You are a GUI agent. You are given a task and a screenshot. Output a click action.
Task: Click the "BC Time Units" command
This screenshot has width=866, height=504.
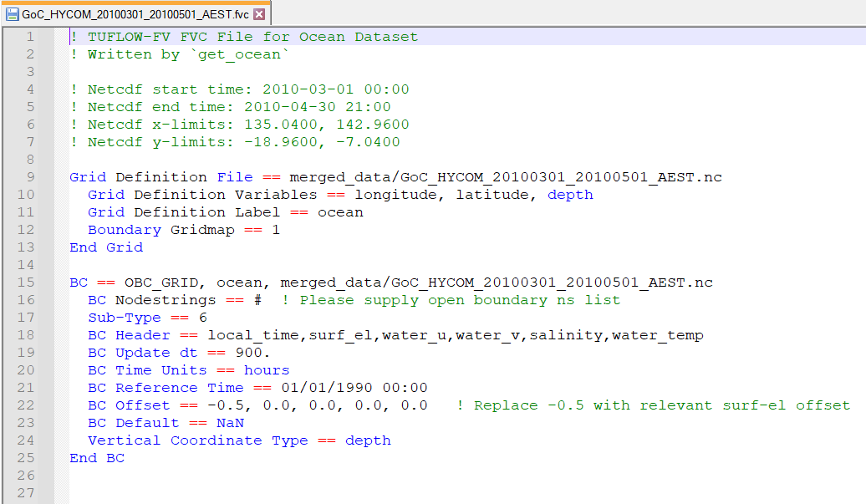pos(147,370)
